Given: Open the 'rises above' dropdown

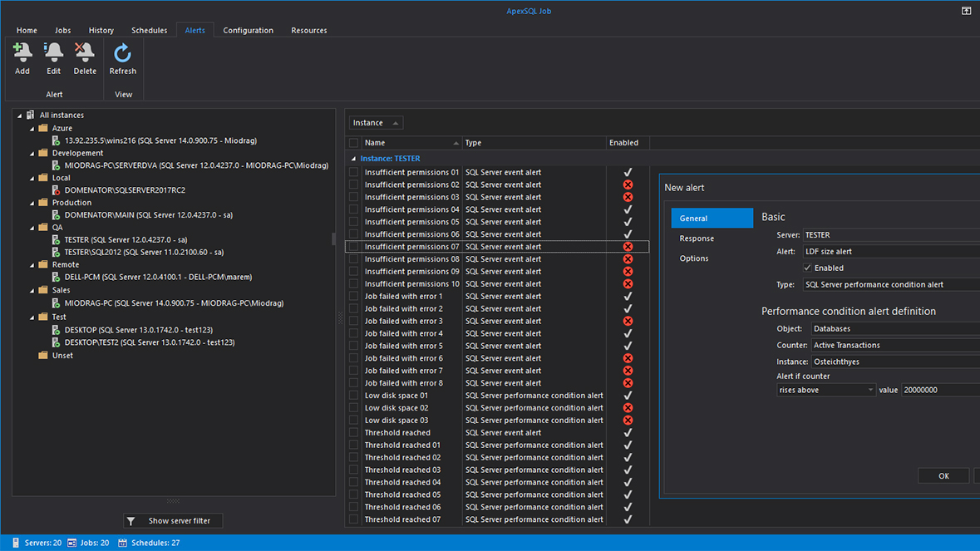Looking at the screenshot, I should tap(825, 390).
